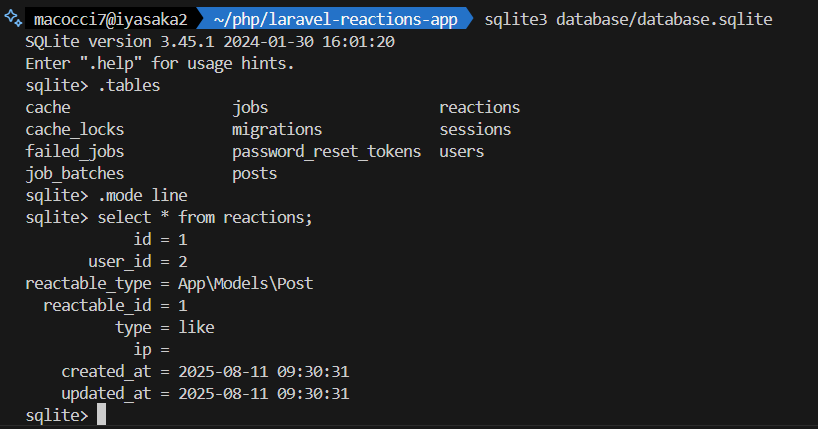
Task: Click the migrations table name
Action: point(277,129)
